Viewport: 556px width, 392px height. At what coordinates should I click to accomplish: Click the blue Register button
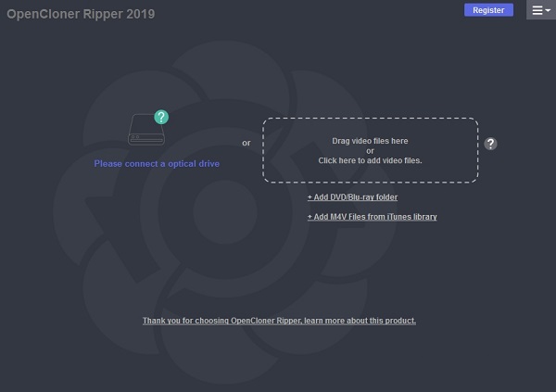tap(488, 10)
